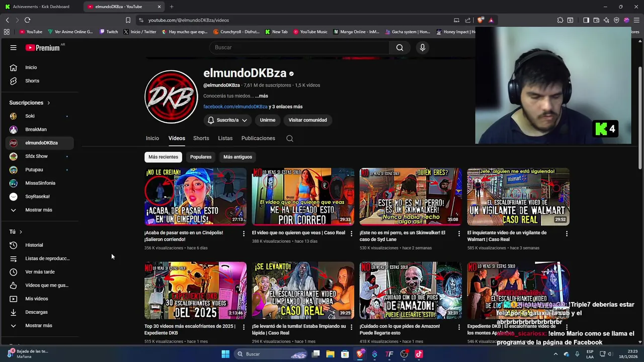This screenshot has width=644, height=362.
Task: Expand channel description with ...más
Action: click(x=261, y=96)
